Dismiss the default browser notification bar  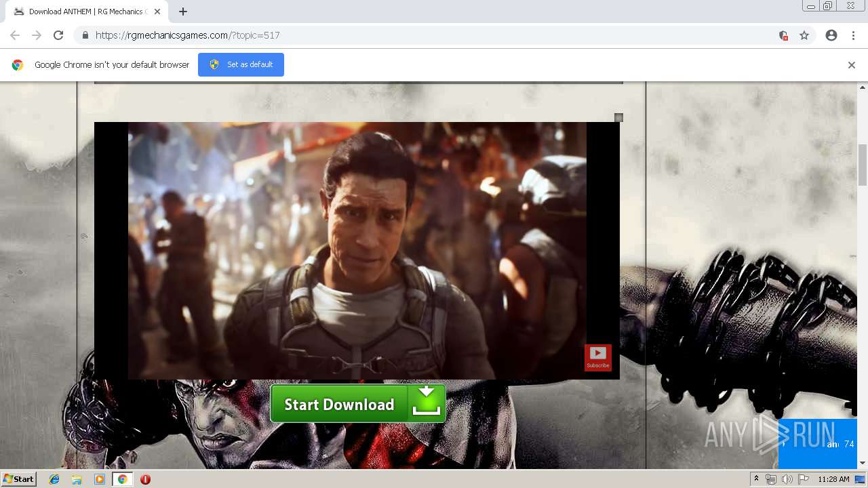tap(852, 65)
